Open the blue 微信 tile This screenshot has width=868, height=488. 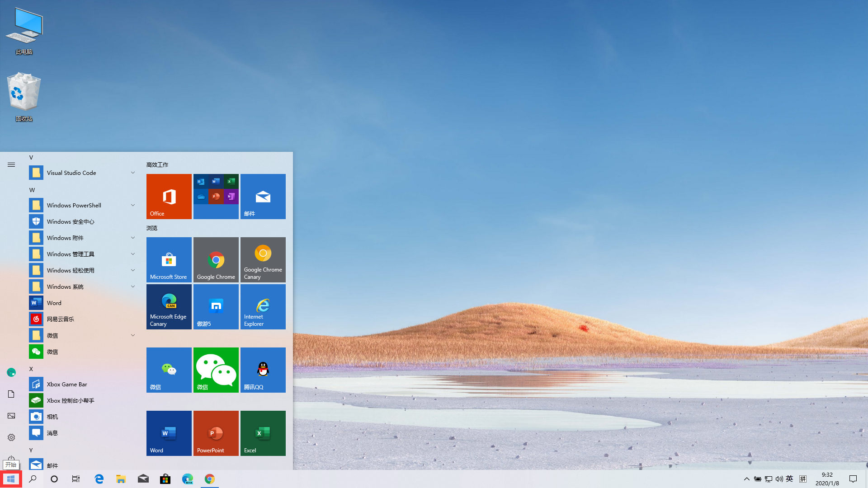[x=169, y=370]
